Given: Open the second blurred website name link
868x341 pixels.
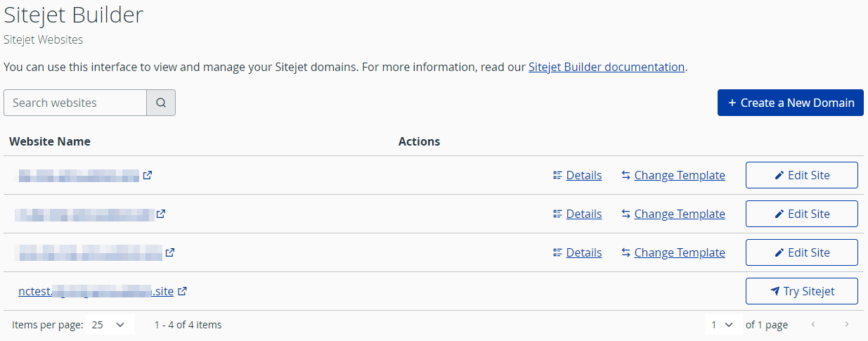Looking at the screenshot, I should coord(86,214).
